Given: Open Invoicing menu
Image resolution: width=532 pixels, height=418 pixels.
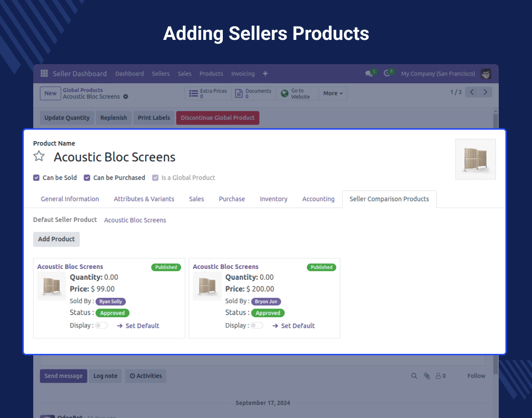Looking at the screenshot, I should click(x=243, y=74).
